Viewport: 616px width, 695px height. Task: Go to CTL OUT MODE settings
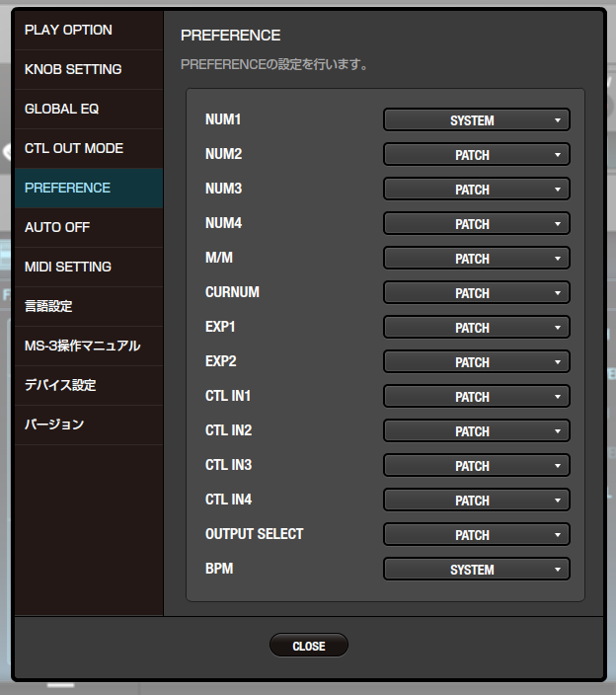pos(88,148)
